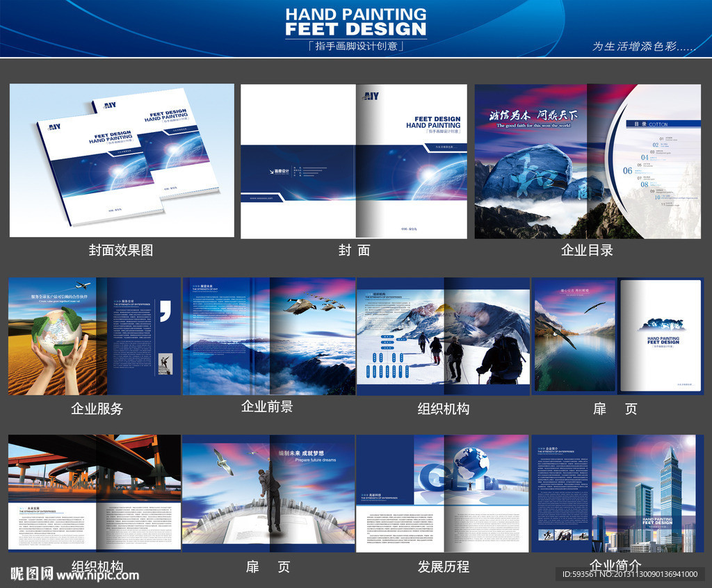
Task: Click the 为生活增添色彩 slogan text
Action: pyautogui.click(x=644, y=47)
